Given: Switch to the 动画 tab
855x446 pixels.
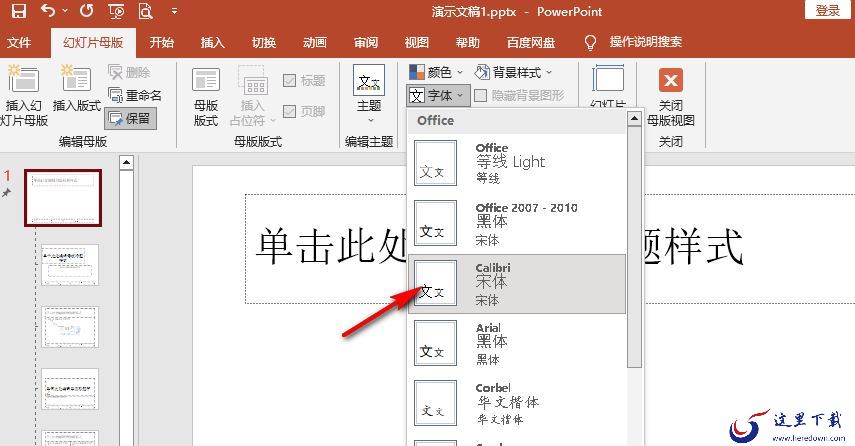Looking at the screenshot, I should click(x=315, y=43).
